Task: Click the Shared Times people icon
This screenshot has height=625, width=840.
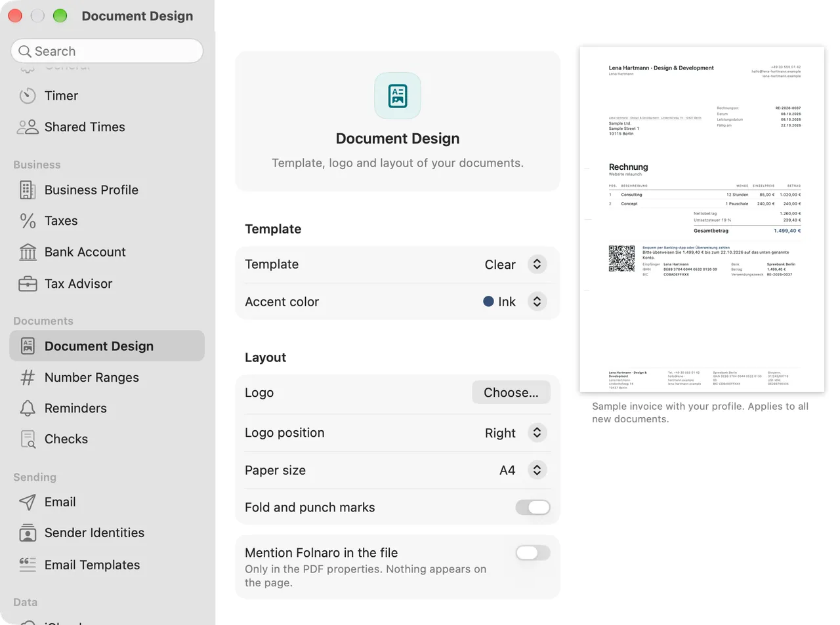Action: 28,127
